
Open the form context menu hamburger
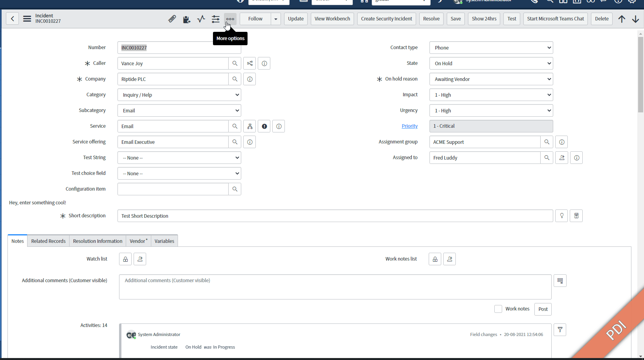tap(26, 18)
